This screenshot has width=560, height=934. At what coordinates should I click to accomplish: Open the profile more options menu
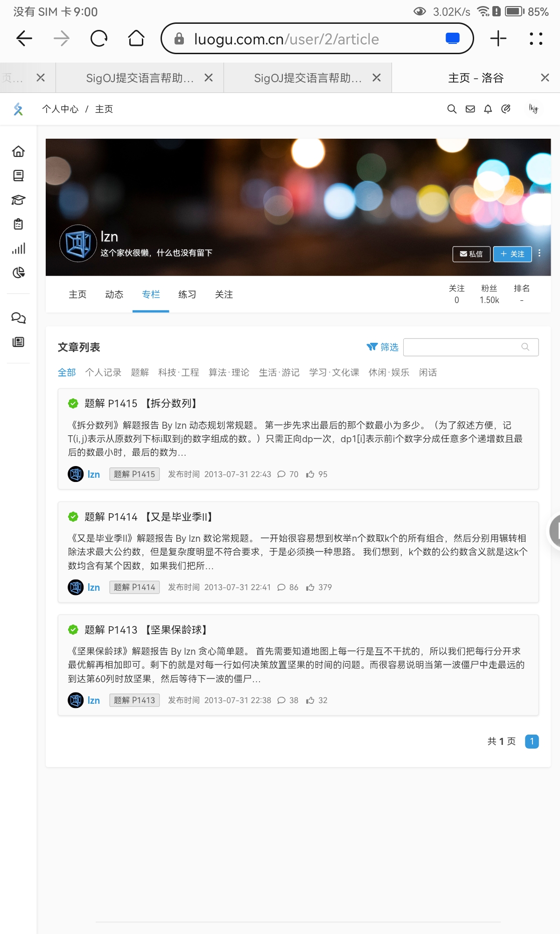pyautogui.click(x=539, y=253)
